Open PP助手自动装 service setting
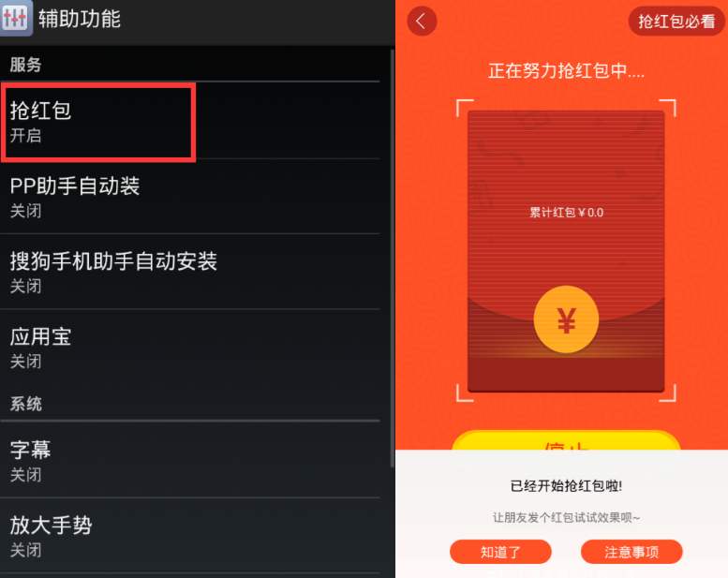The image size is (728, 578). coord(190,197)
